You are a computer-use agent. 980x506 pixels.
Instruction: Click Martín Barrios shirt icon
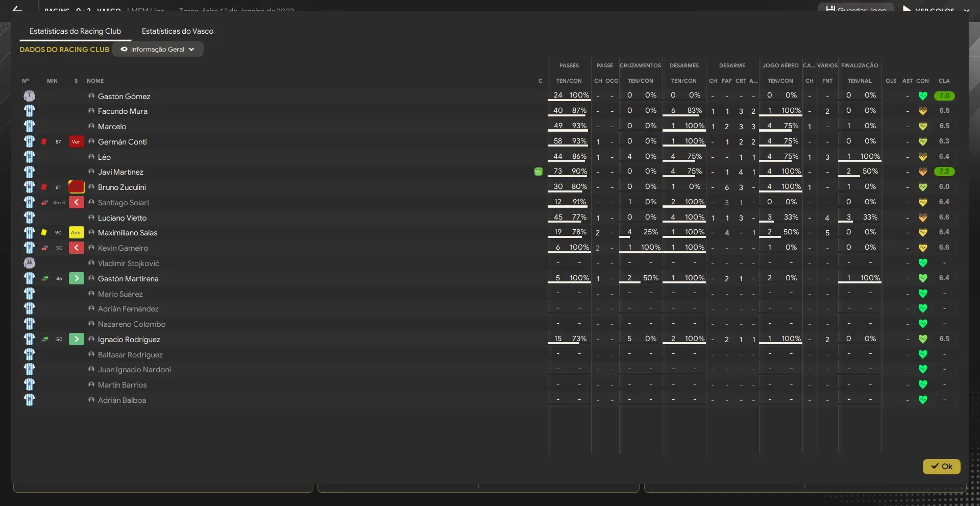coord(29,384)
